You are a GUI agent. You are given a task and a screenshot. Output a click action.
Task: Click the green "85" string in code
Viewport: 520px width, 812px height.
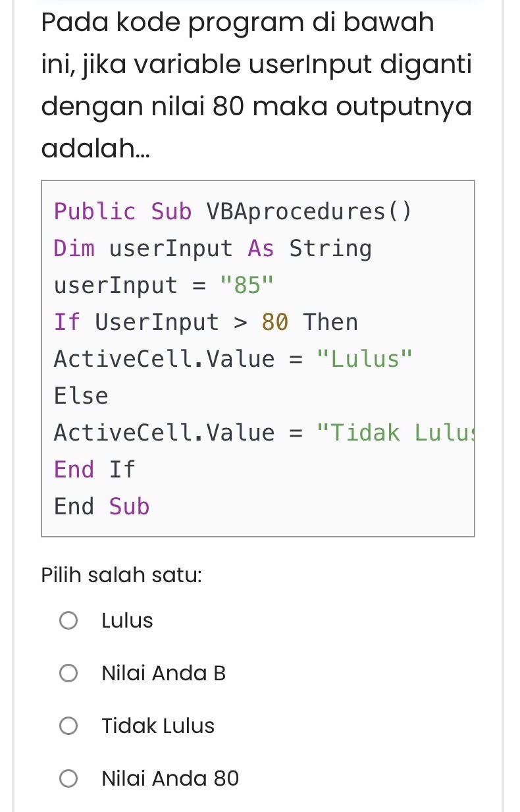[x=247, y=285]
